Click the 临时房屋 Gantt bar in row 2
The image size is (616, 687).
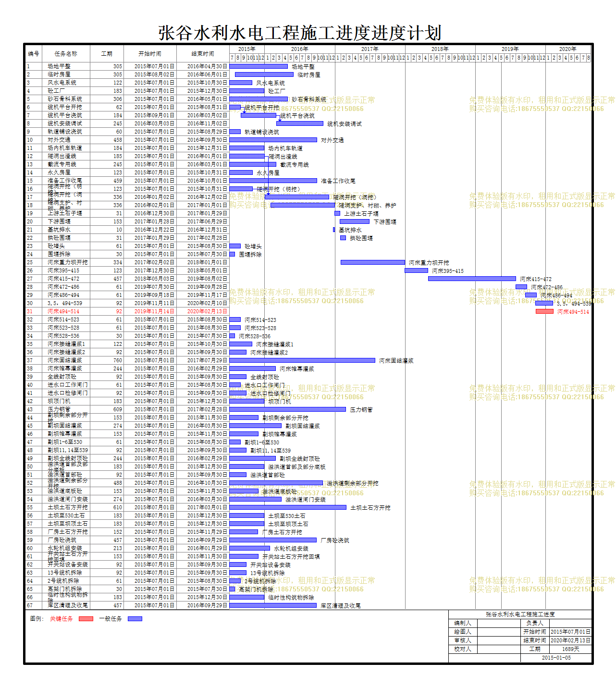tap(264, 74)
